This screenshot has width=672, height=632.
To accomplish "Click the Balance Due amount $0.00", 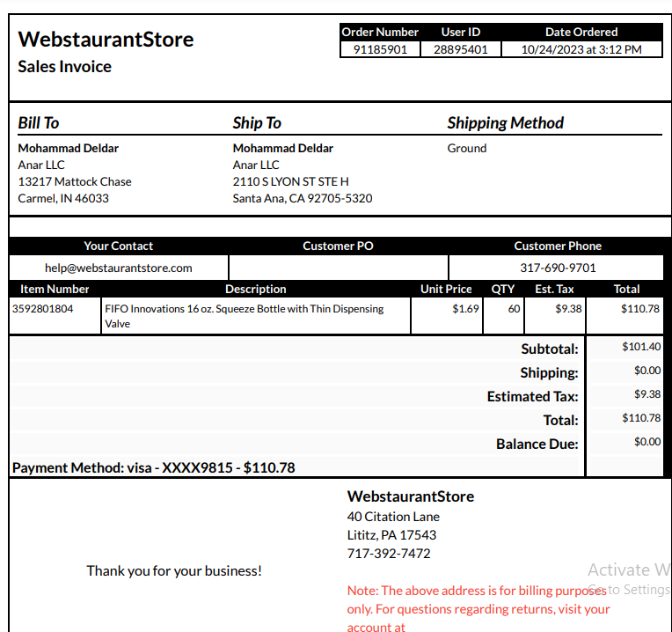I will [647, 442].
